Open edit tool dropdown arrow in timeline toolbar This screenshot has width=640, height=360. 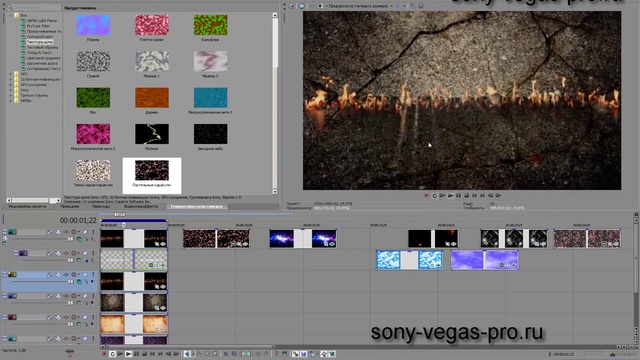(x=193, y=354)
